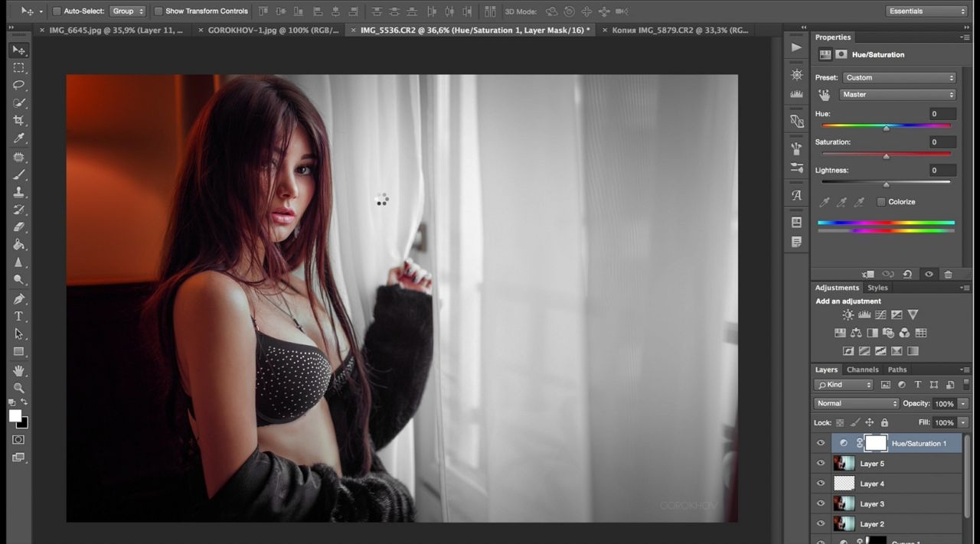The width and height of the screenshot is (980, 544).
Task: Enable the Auto-Select checkbox
Action: (57, 11)
